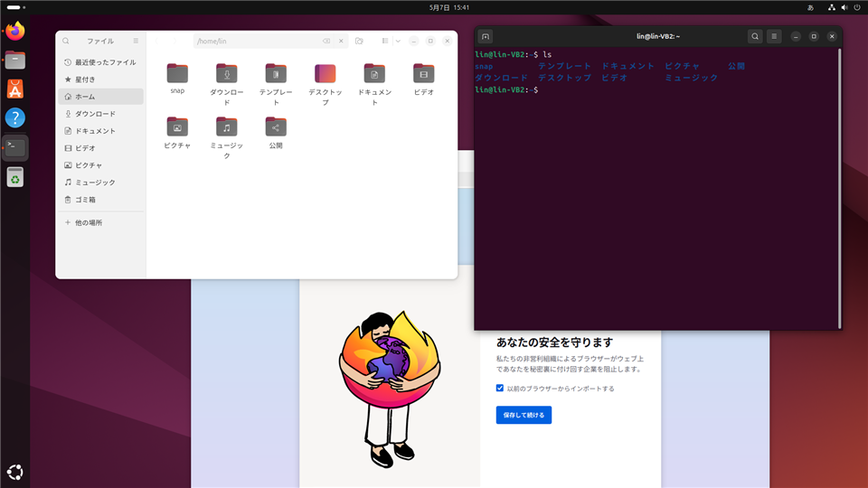Click the Terminal search button

tap(755, 36)
